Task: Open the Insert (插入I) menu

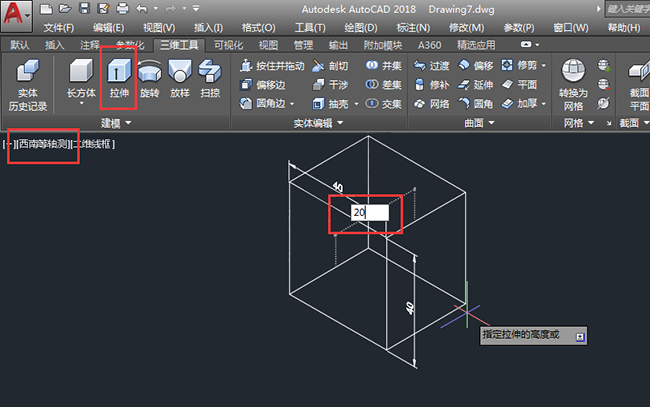Action: (x=209, y=28)
